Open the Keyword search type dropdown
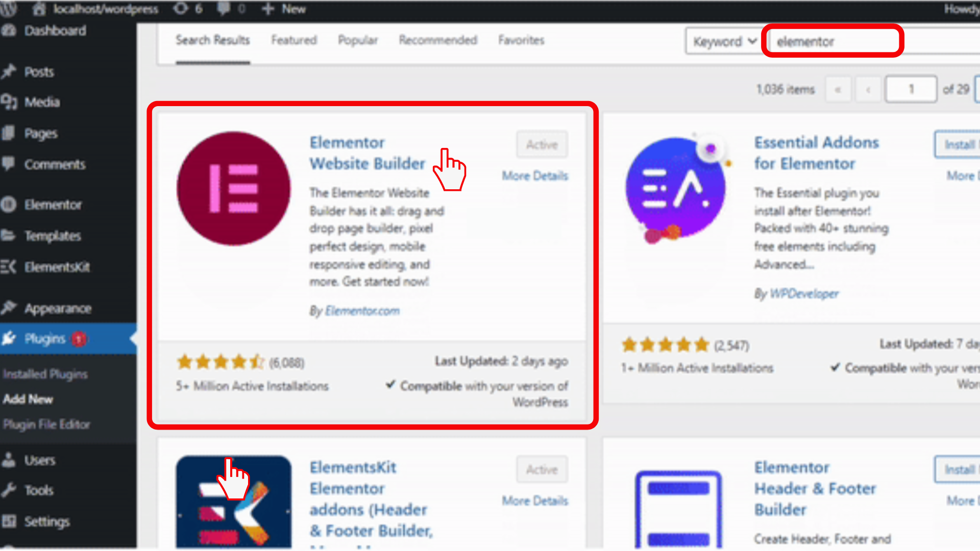980x551 pixels. (724, 41)
